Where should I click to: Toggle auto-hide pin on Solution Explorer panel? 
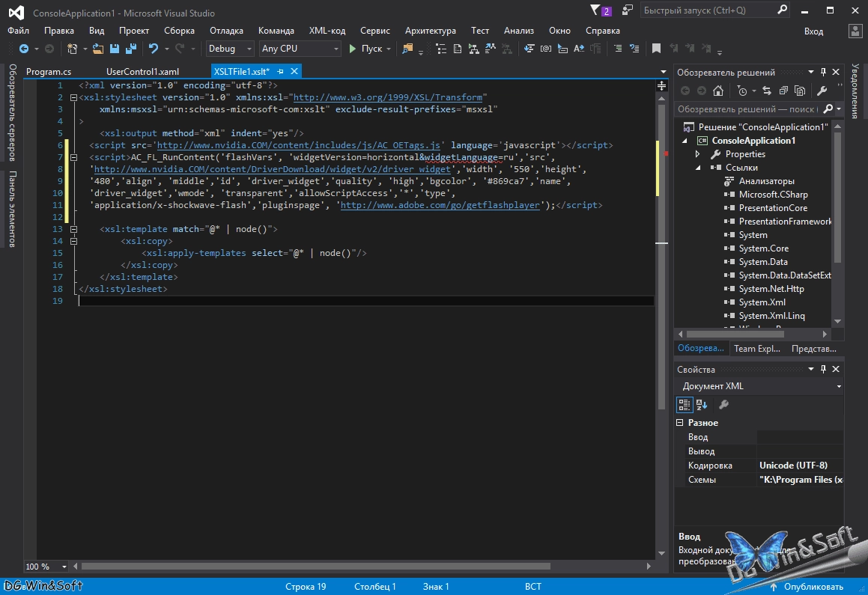coord(823,72)
